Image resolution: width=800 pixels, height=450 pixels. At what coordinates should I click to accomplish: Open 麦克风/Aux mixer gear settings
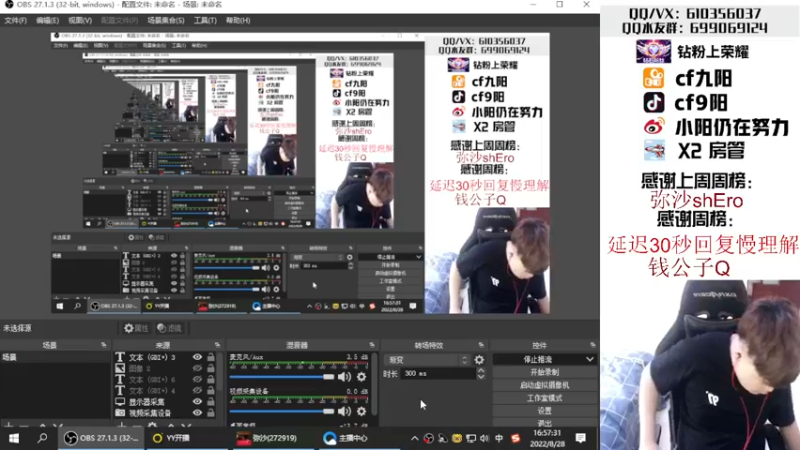[x=362, y=377]
